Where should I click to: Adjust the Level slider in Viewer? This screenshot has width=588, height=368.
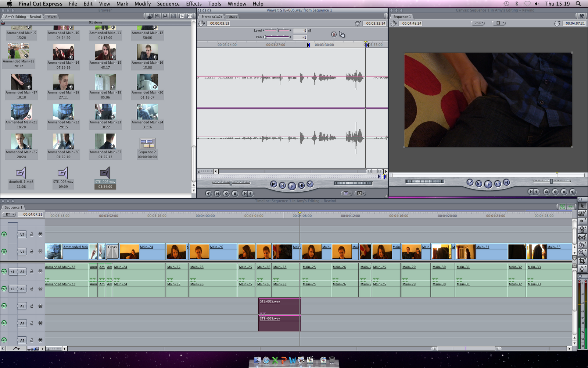coord(277,30)
